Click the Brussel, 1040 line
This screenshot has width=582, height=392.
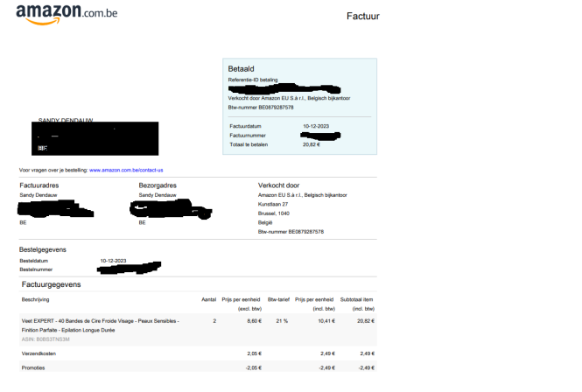click(274, 213)
